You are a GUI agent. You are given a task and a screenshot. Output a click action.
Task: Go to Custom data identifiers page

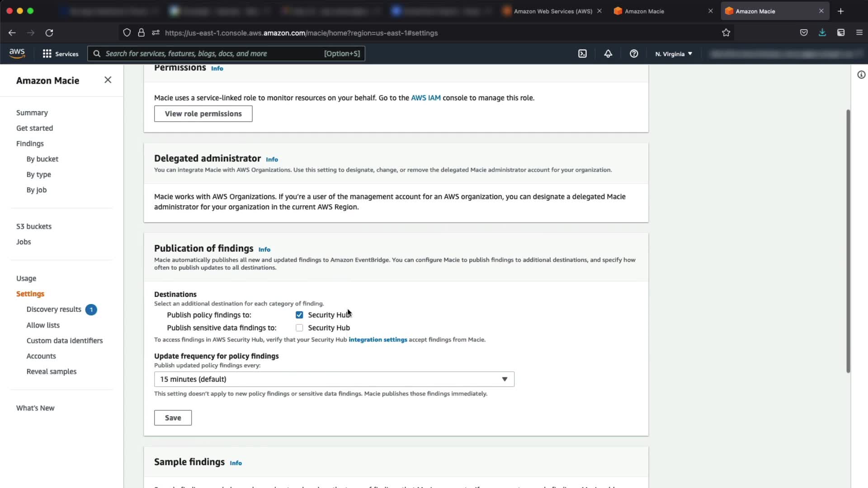click(65, 341)
